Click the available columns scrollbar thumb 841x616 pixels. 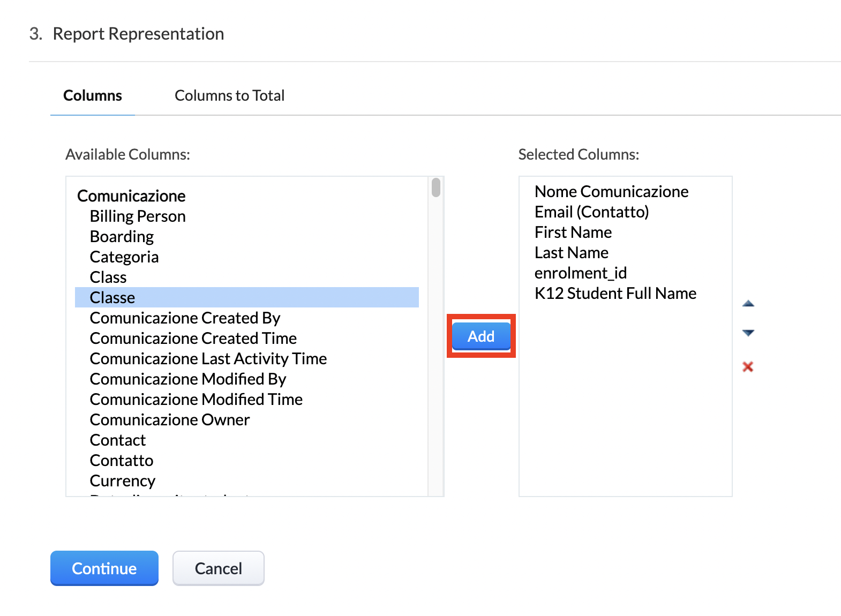pyautogui.click(x=436, y=187)
